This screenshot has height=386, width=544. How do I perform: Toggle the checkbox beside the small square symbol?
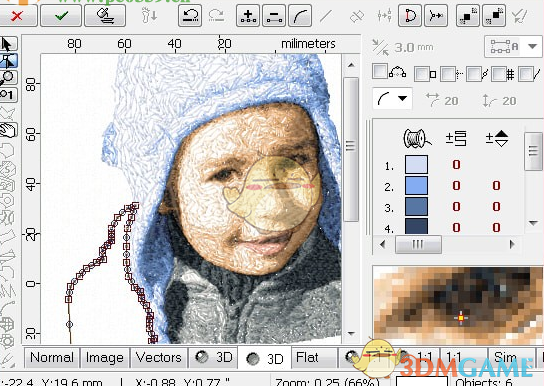[422, 74]
